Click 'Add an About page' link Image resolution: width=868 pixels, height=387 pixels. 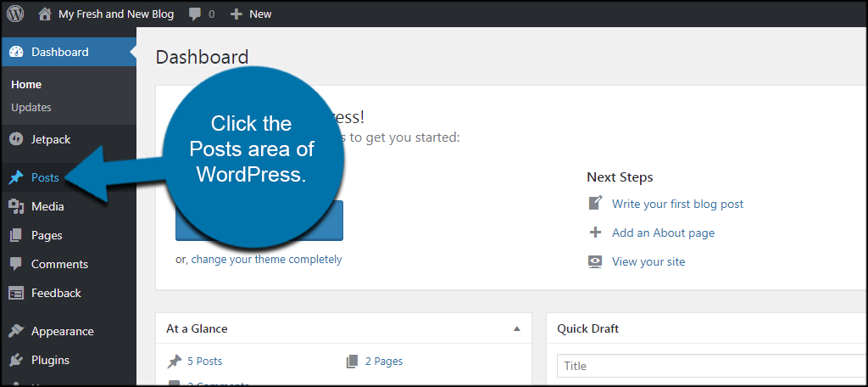(663, 233)
